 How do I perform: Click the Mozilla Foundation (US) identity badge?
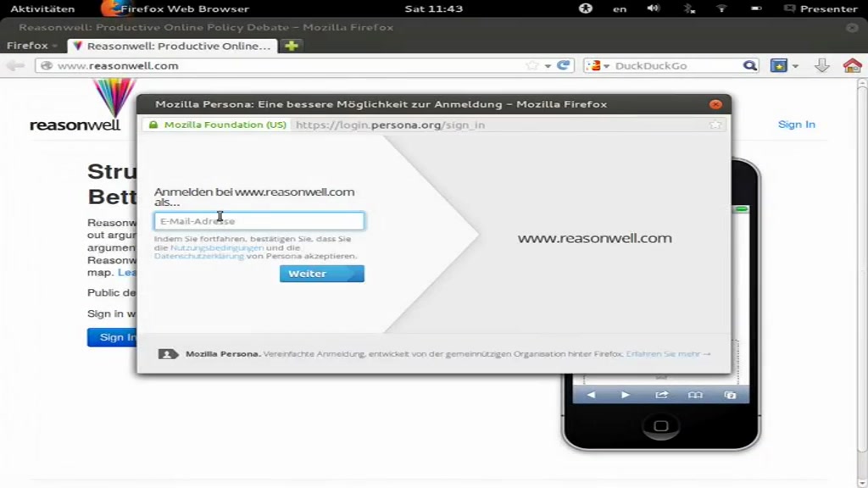pyautogui.click(x=218, y=125)
